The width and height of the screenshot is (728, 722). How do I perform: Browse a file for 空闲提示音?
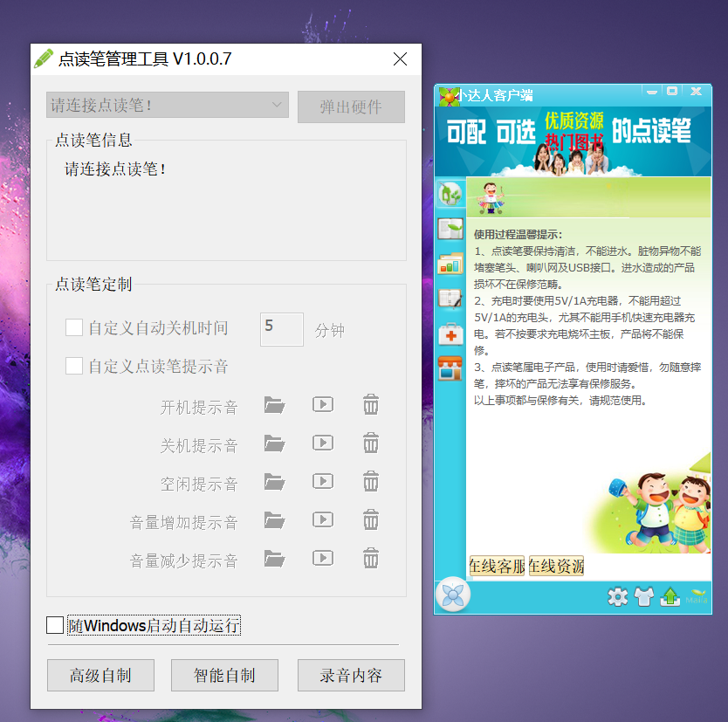274,481
